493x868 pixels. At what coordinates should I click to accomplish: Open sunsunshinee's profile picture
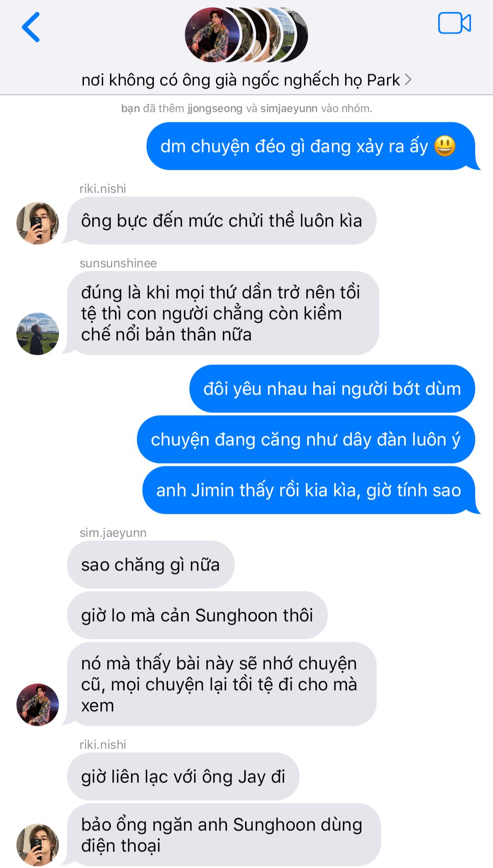tap(38, 333)
